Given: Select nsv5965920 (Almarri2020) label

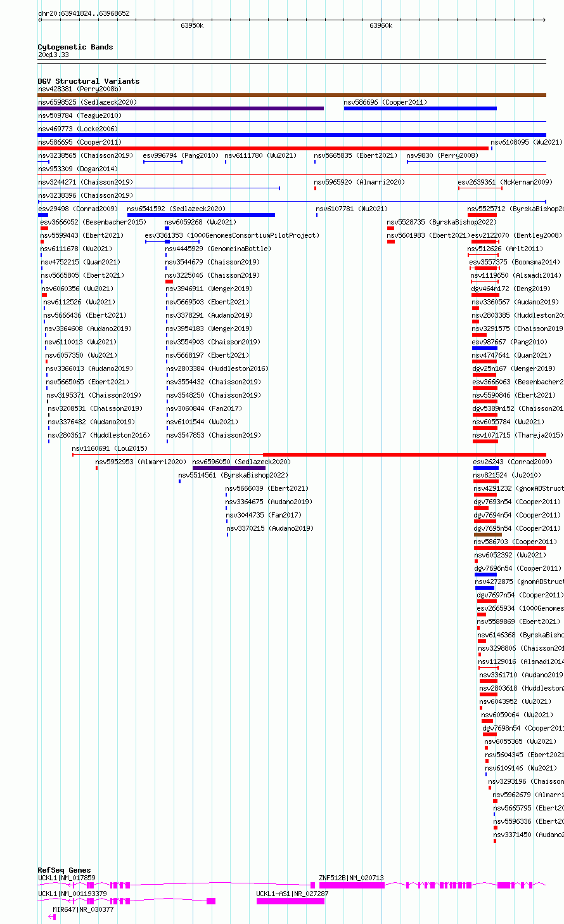Looking at the screenshot, I should (359, 182).
